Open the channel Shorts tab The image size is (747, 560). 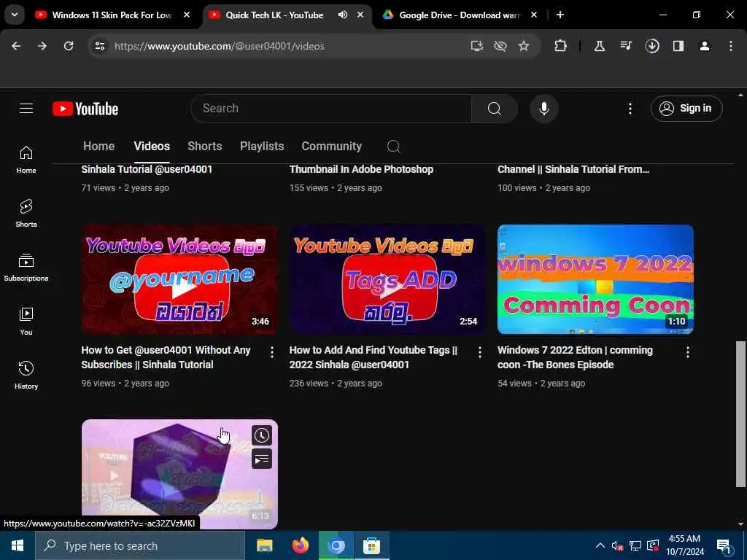point(205,146)
